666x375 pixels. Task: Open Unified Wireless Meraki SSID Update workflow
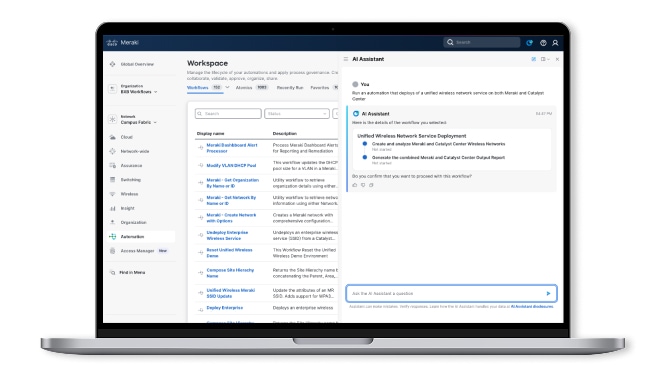pos(231,293)
